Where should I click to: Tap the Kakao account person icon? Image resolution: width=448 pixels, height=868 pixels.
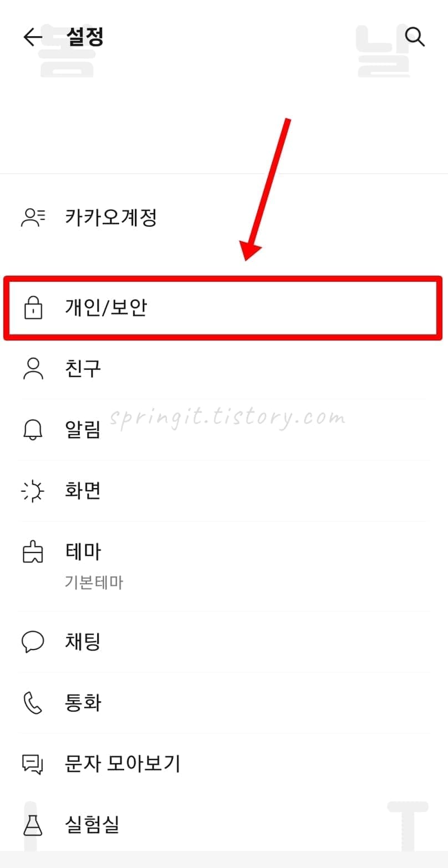(x=33, y=217)
